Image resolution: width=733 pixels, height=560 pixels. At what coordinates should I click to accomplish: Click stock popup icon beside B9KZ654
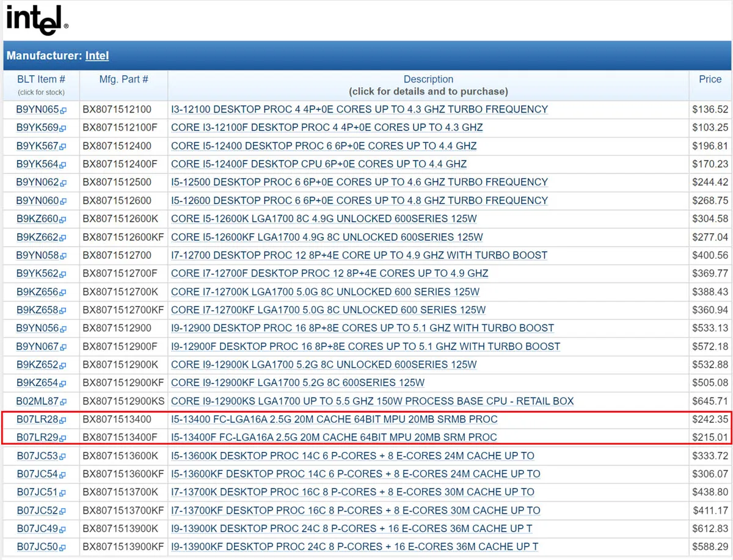click(63, 384)
